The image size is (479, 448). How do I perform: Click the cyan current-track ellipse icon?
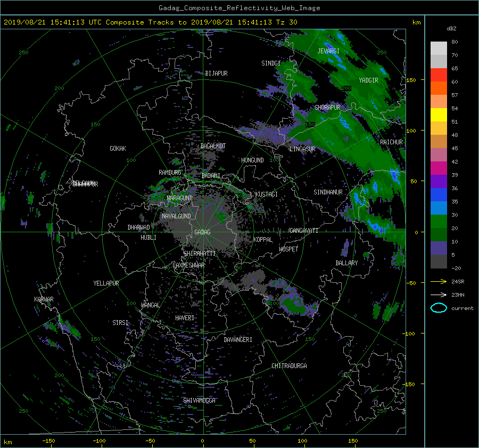[x=439, y=308]
